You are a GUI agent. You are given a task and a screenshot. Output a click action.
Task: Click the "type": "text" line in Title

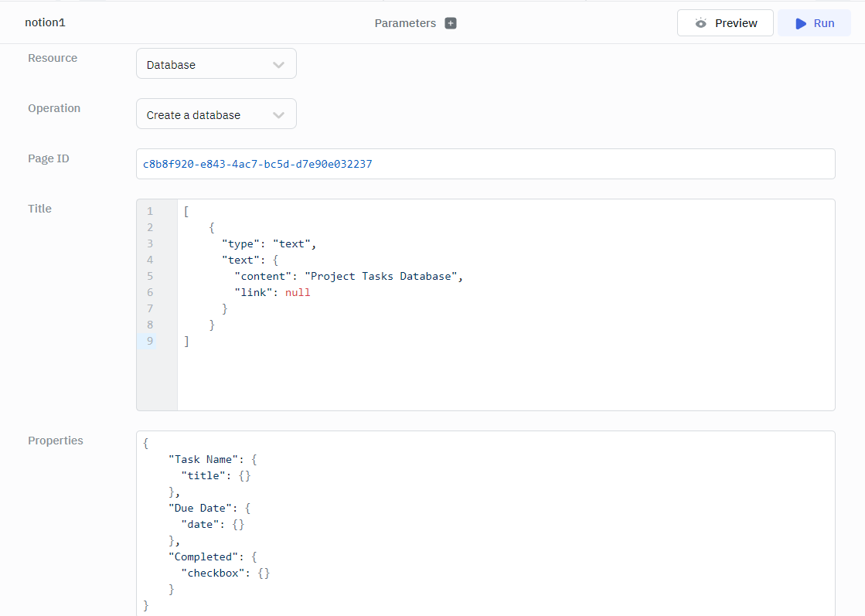(x=269, y=243)
